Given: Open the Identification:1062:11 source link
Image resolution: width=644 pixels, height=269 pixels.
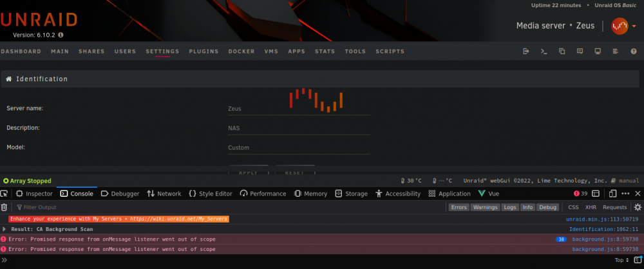Looking at the screenshot, I should (x=604, y=229).
